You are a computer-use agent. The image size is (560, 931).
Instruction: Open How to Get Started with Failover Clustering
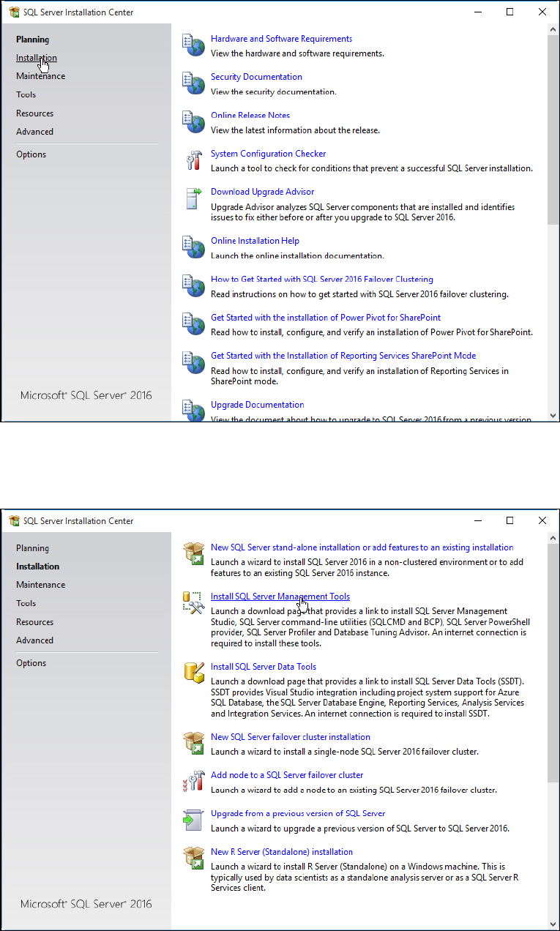click(322, 279)
